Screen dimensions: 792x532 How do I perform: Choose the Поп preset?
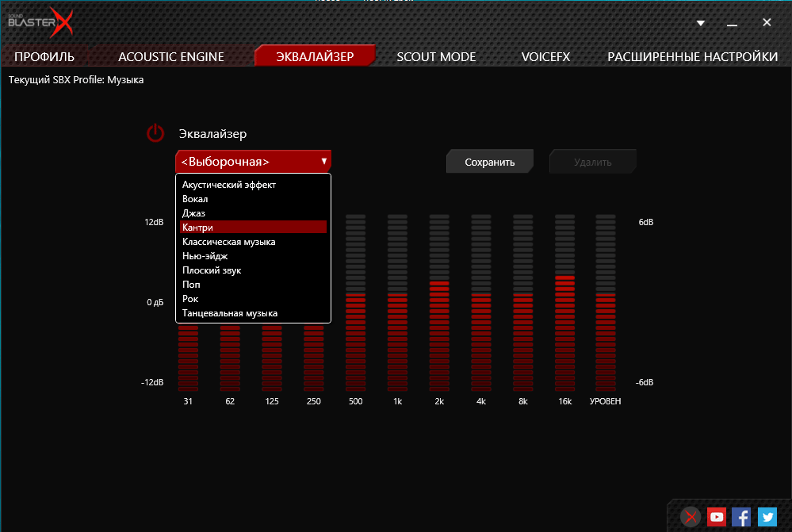253,285
